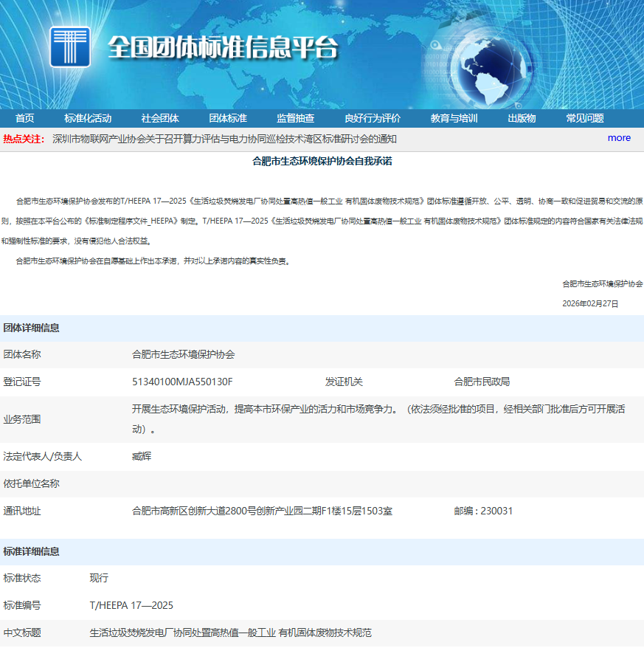Open the 出版物 navigation item

(x=522, y=118)
